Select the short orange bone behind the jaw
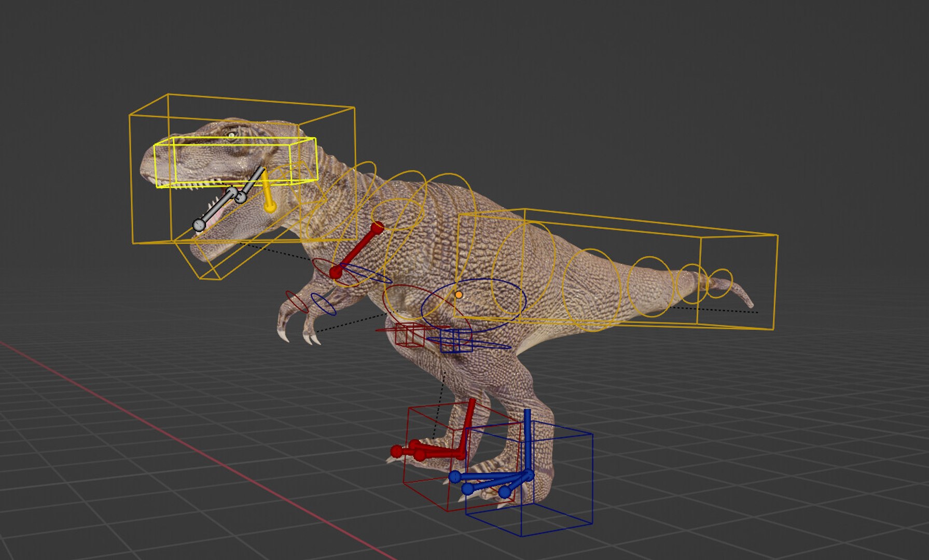 click(x=268, y=191)
